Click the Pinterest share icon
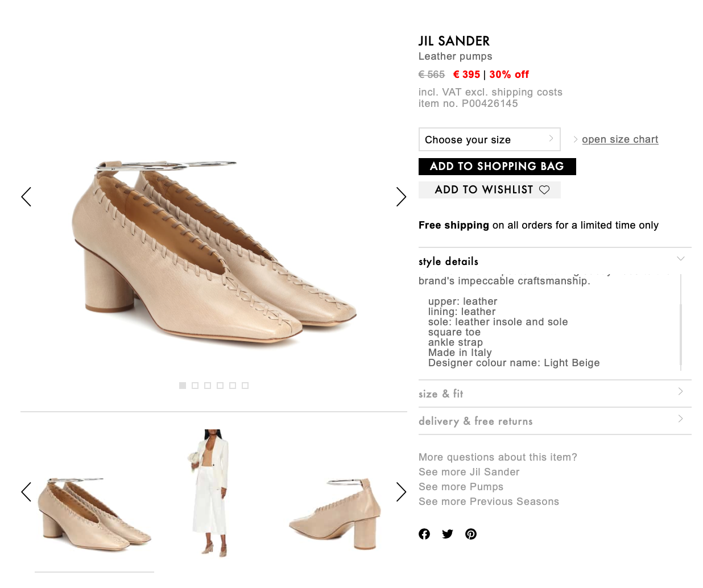Screen dimensions: 703x588 coord(471,534)
